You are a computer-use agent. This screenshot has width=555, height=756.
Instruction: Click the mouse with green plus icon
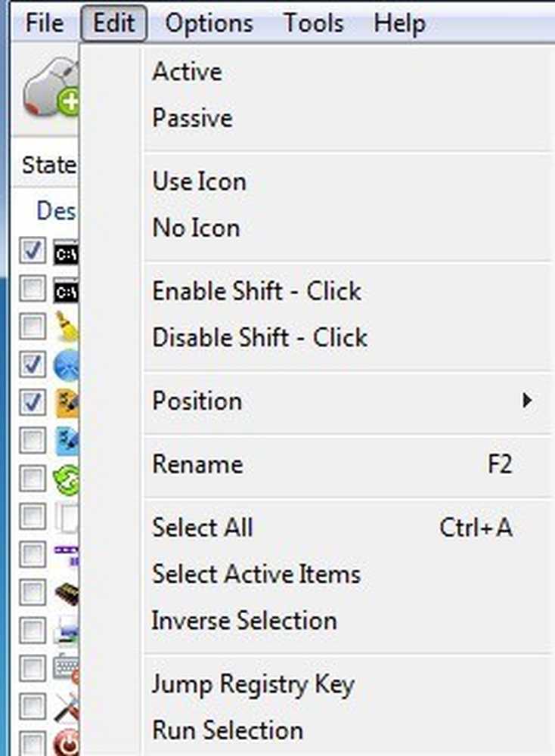(x=51, y=88)
